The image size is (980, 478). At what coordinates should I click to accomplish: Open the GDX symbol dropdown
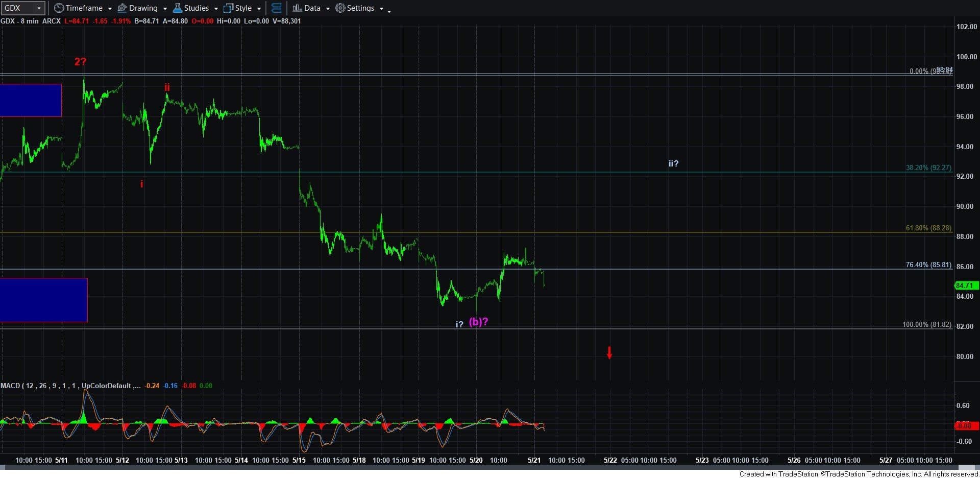[39, 8]
